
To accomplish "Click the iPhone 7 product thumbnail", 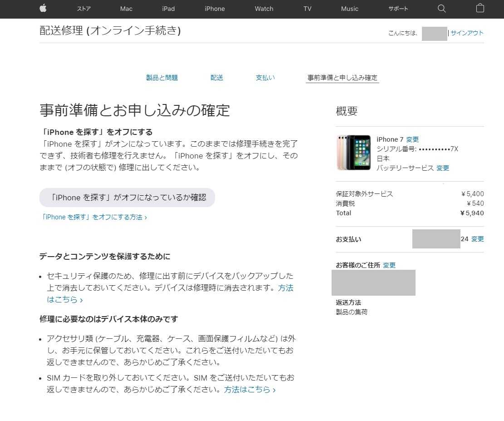I will (353, 152).
